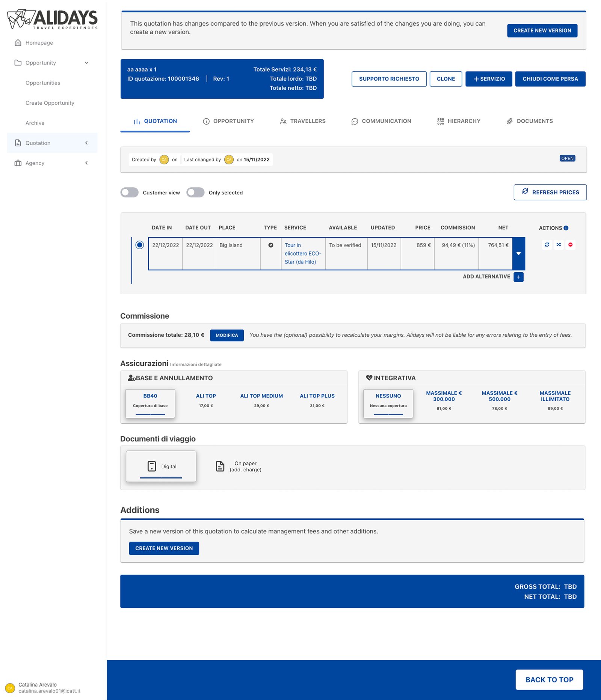Click the Modifica commission button
This screenshot has width=601, height=700.
click(x=227, y=335)
